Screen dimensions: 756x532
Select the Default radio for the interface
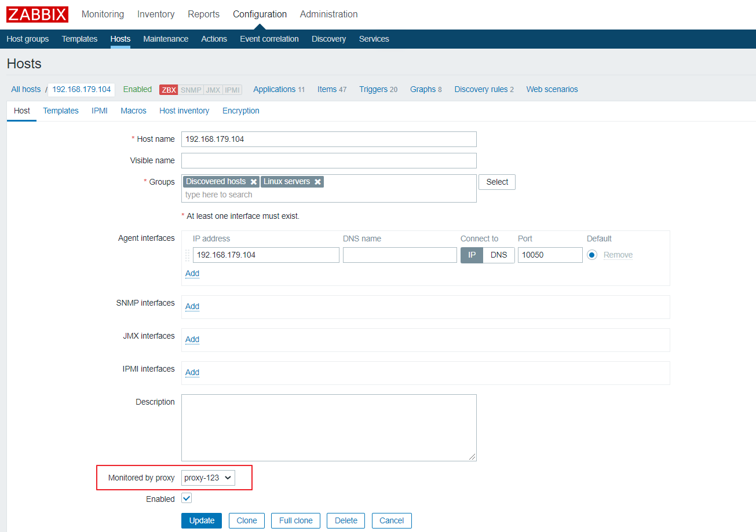tap(591, 255)
